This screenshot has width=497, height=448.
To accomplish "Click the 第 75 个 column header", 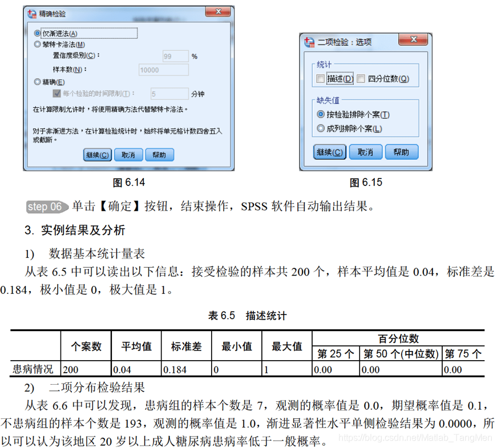I will pos(463,354).
